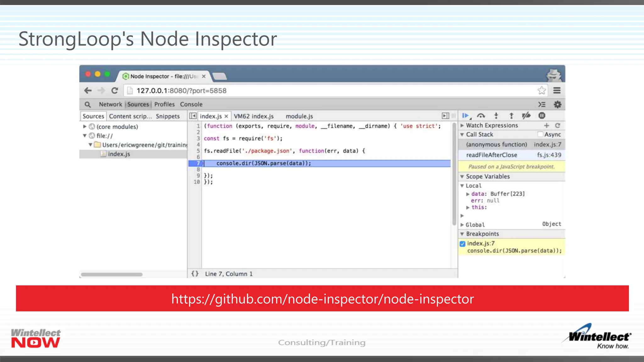Screen dimensions: 644x362
Task: Step out of current function
Action: point(511,116)
